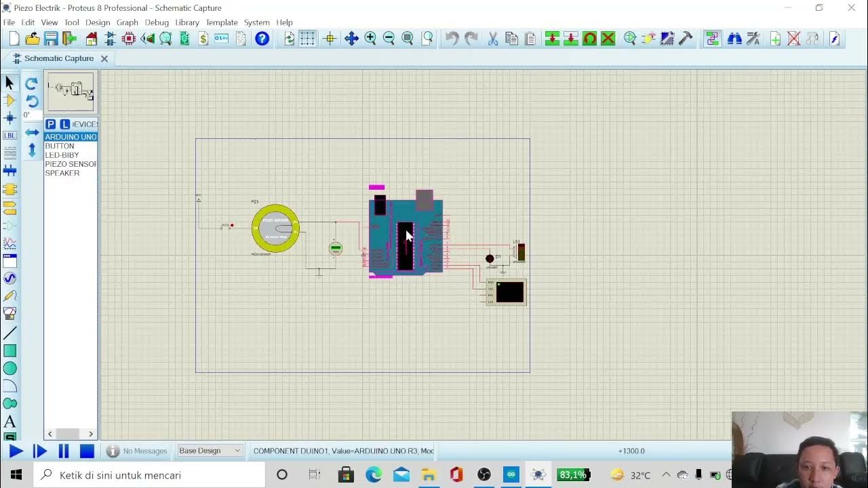Open the Template menu
Viewport: 868px width, 488px height.
tap(222, 22)
